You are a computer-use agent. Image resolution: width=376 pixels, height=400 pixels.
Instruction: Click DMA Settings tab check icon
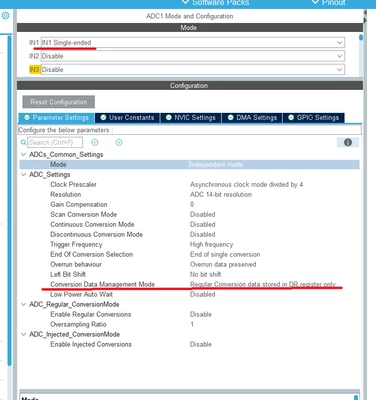[231, 118]
